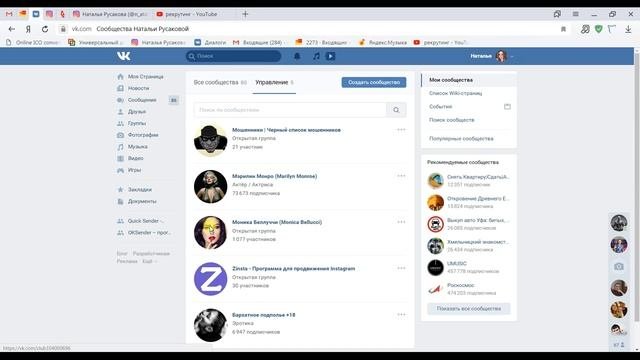Switch to the рекрутинг - YouTube browser tab

[x=191, y=14]
